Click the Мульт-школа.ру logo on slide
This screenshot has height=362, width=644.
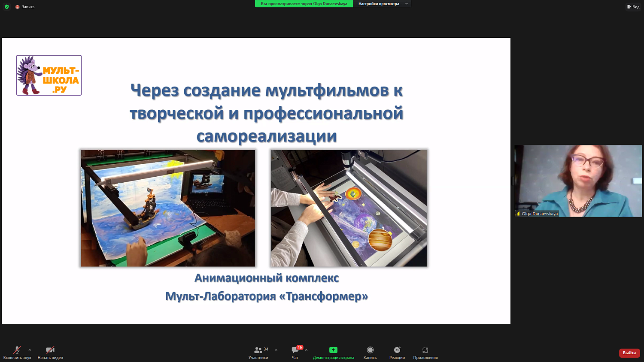49,75
